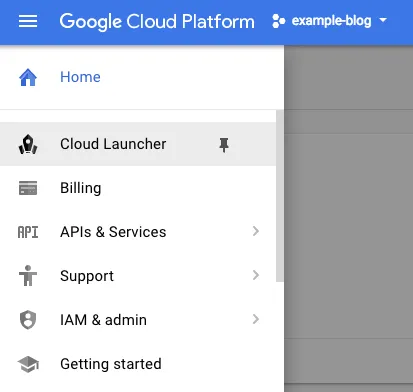413x392 pixels.
Task: Dismiss menu by clicking dimmed overlay
Action: [348, 218]
